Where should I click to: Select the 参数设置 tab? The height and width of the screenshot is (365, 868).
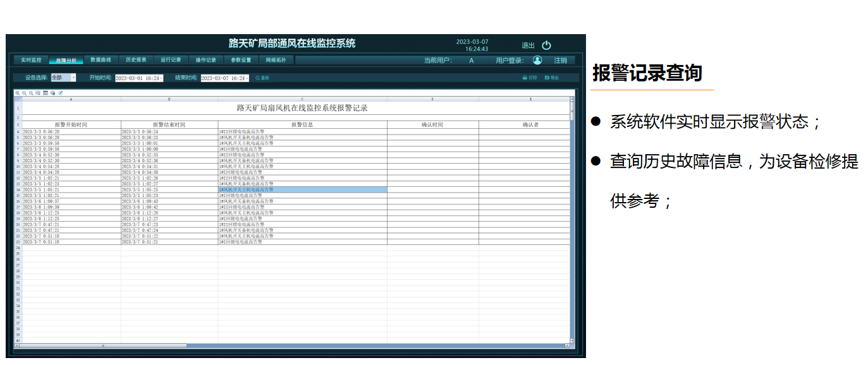tap(241, 60)
